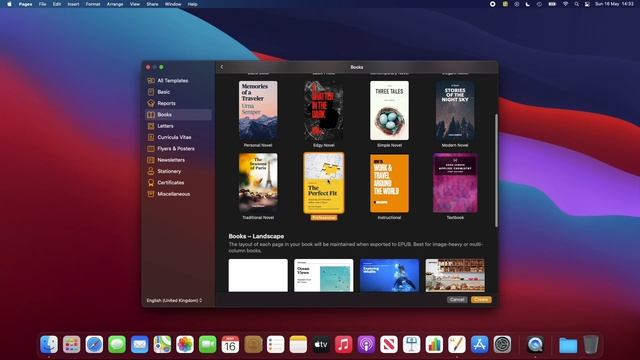Open App Store from the Dock

tap(480, 344)
